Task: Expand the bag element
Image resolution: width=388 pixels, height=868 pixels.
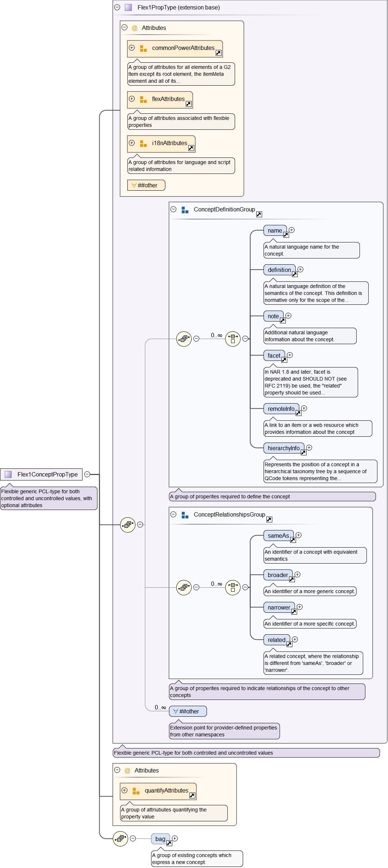Action: pyautogui.click(x=175, y=838)
